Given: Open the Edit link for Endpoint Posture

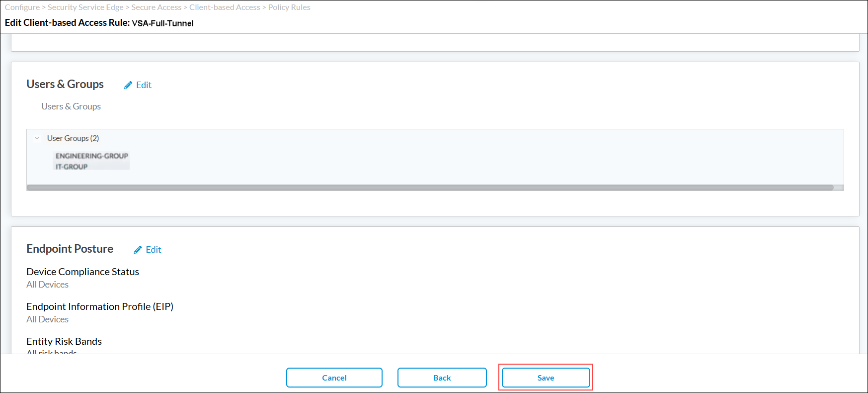Looking at the screenshot, I should (153, 250).
